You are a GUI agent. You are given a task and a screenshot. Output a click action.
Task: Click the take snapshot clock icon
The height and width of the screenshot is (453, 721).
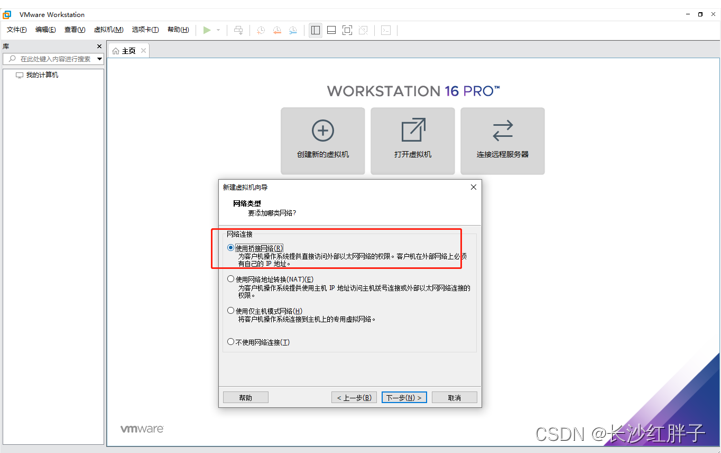[x=261, y=30]
